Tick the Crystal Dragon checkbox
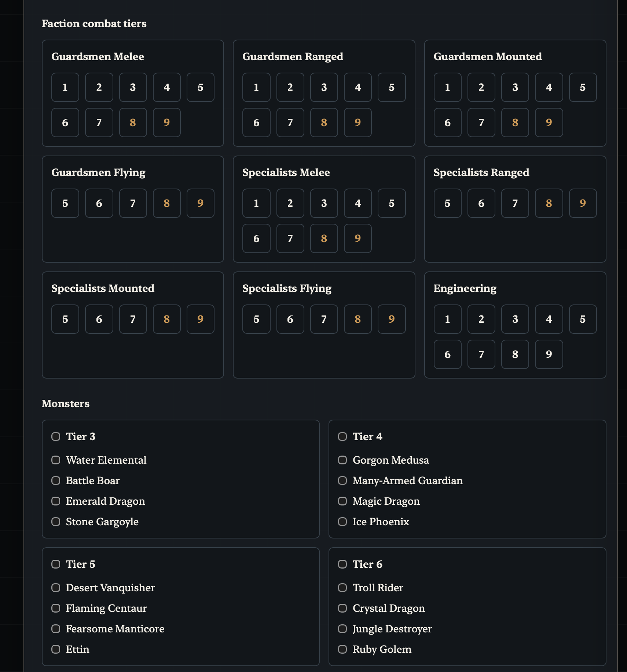 point(342,608)
